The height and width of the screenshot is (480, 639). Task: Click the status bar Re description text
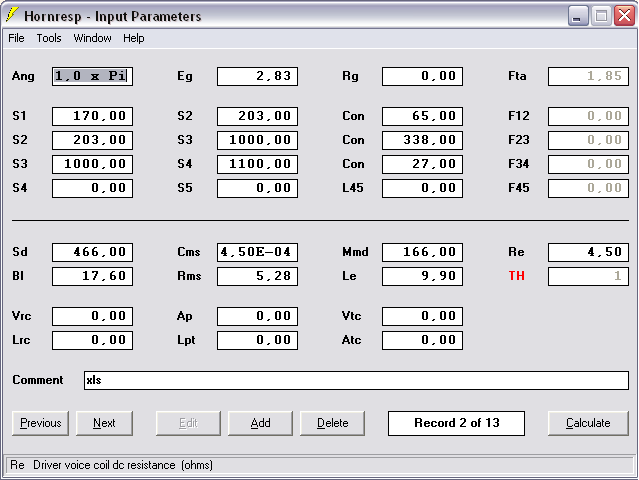pos(111,465)
